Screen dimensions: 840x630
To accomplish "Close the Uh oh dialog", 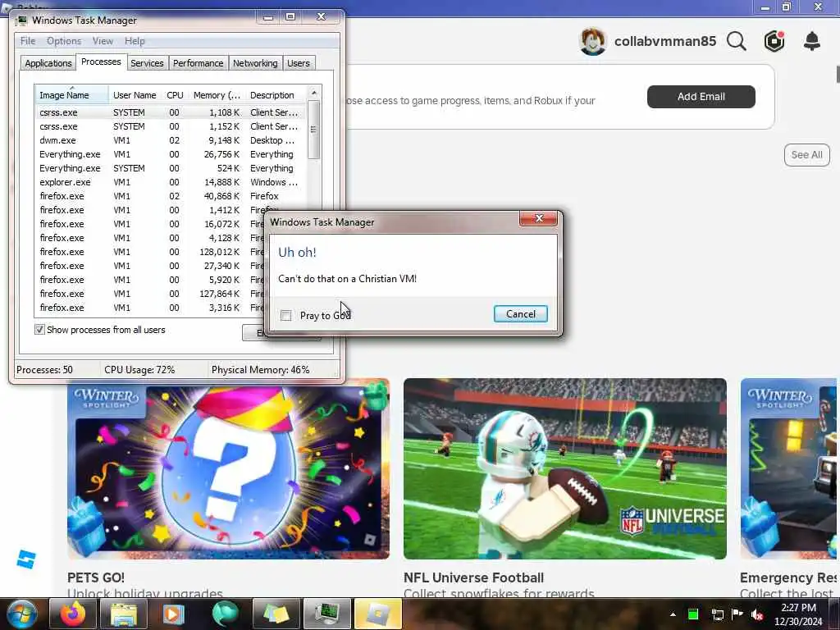I will (538, 218).
